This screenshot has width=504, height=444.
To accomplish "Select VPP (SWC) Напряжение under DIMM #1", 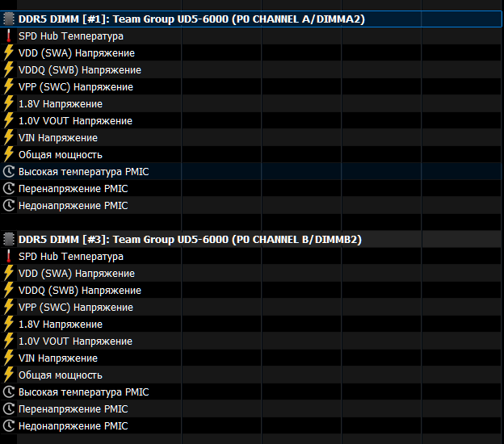I will pyautogui.click(x=76, y=86).
